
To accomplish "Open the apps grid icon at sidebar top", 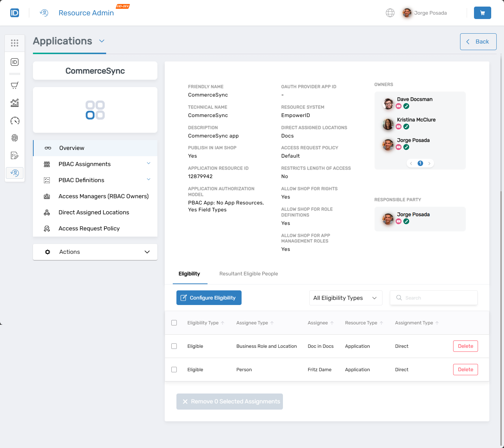I will (15, 43).
